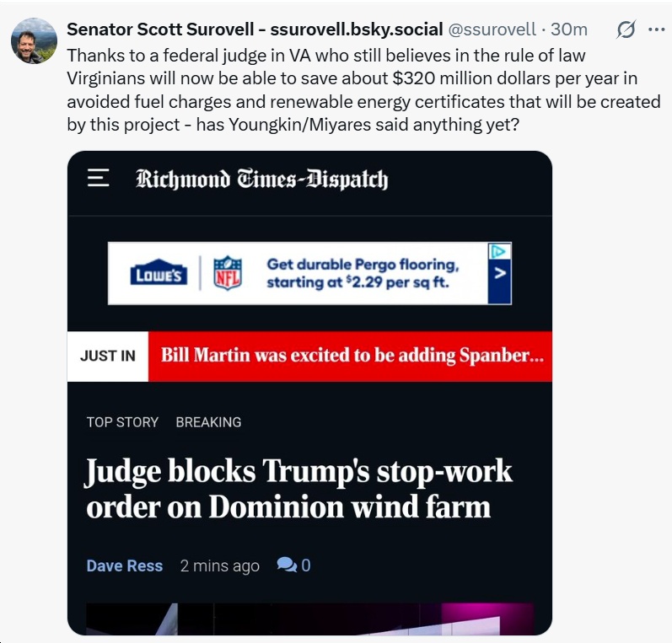Open Senator Scott Surovell's profile avatar
672x643 pixels.
tap(34, 40)
